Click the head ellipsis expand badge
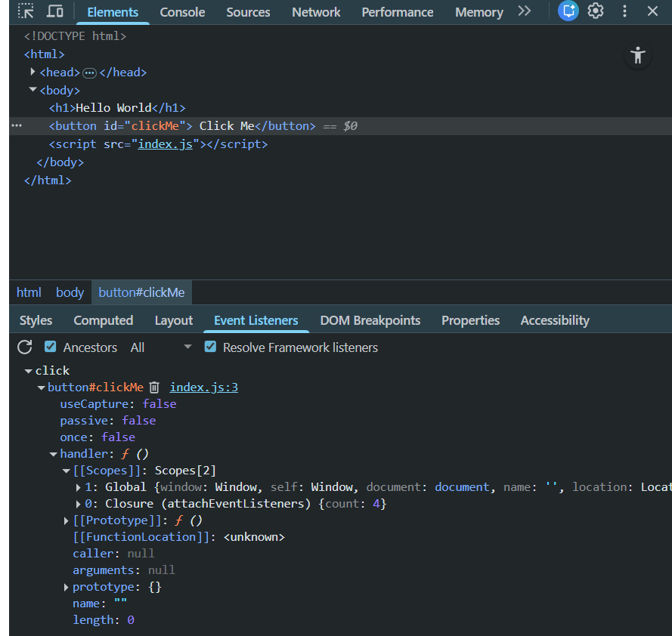The width and height of the screenshot is (672, 636). (x=89, y=73)
